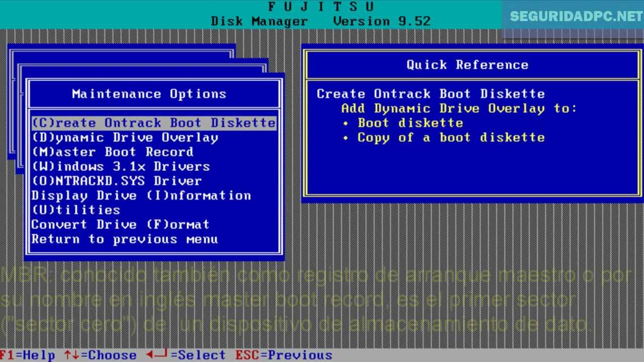The image size is (644, 362).
Task: Click the FUJITSU title text
Action: (x=320, y=7)
